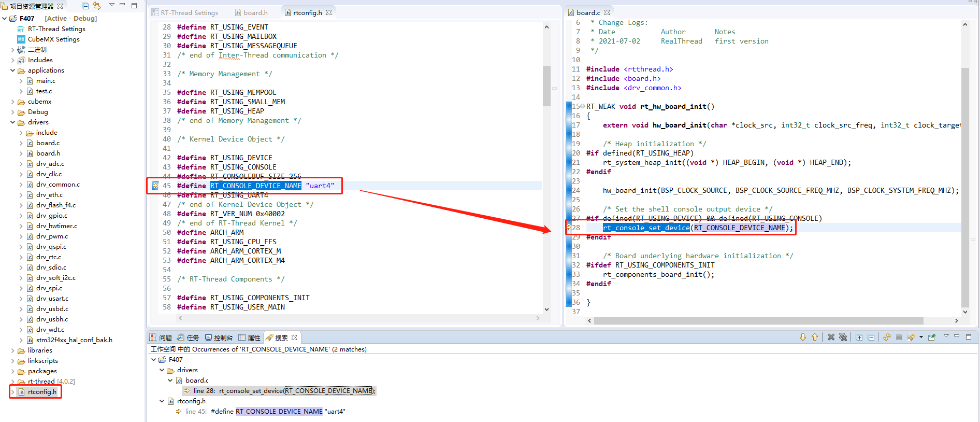
Task: Collapse all search results
Action: (x=871, y=337)
